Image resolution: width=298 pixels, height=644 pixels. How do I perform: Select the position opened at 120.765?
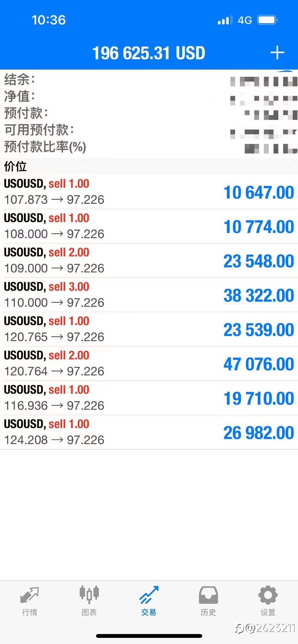click(149, 329)
